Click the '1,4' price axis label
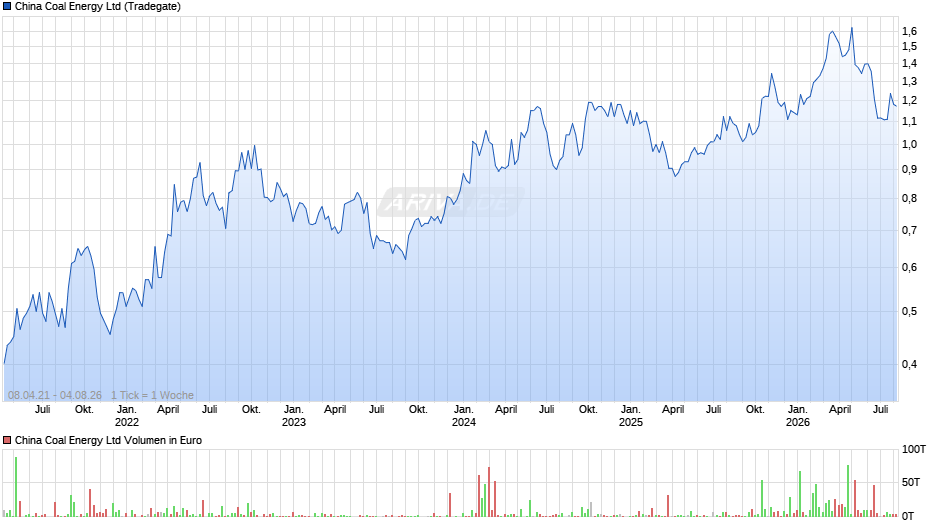Screen dimensions: 940x526 (909, 64)
